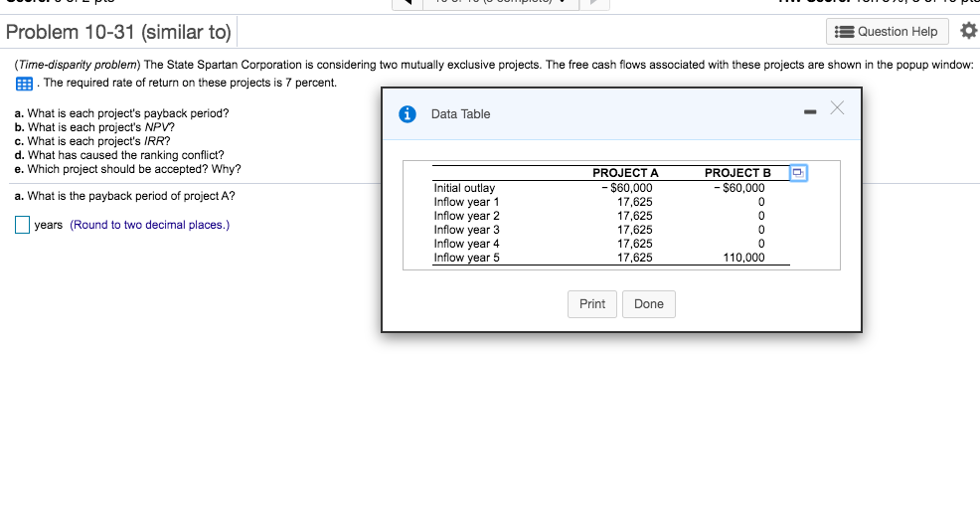Go to the next question arrow
This screenshot has width=980, height=531.
(593, 3)
